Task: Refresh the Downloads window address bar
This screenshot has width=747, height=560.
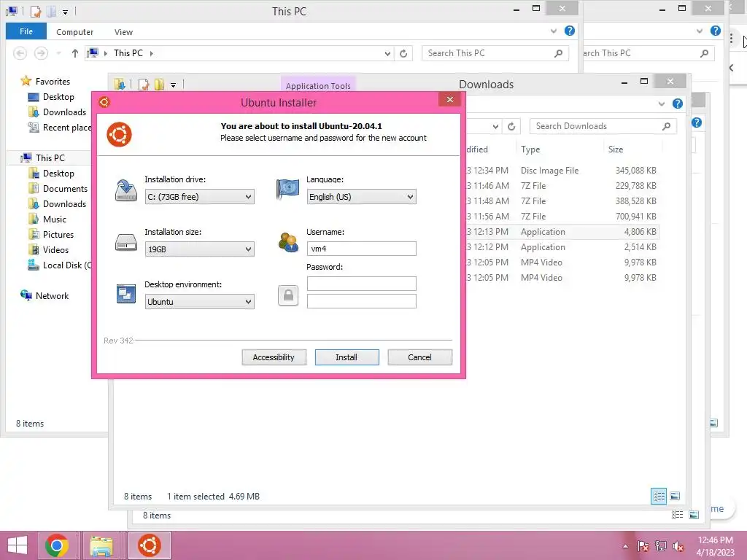Action: click(511, 126)
